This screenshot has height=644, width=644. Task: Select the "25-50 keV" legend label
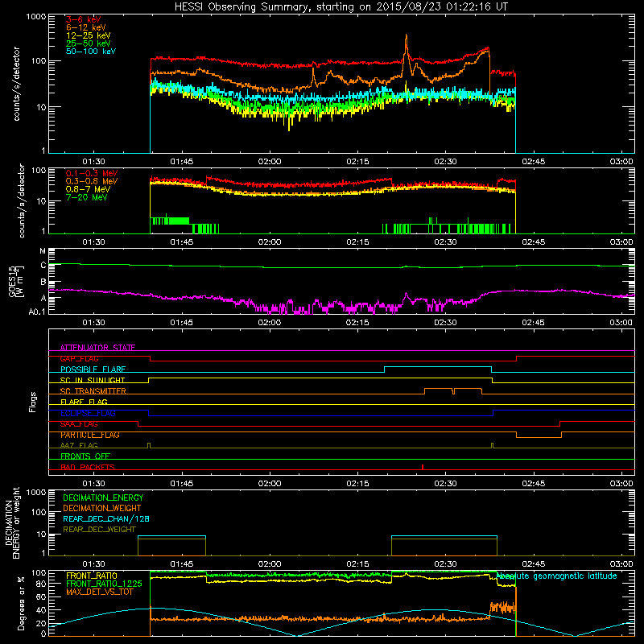point(88,43)
